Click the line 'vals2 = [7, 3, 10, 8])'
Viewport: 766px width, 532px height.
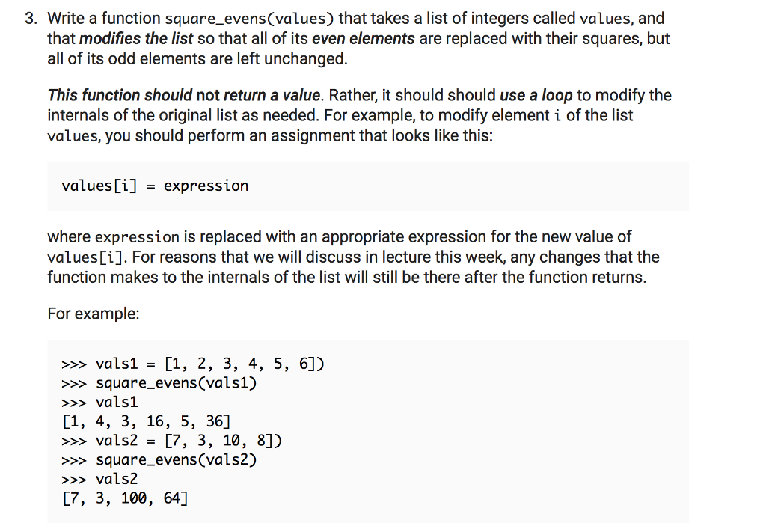click(171, 441)
